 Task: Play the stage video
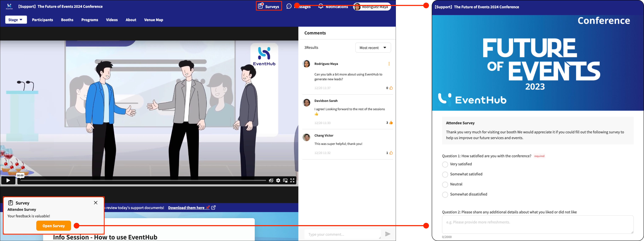coord(8,180)
